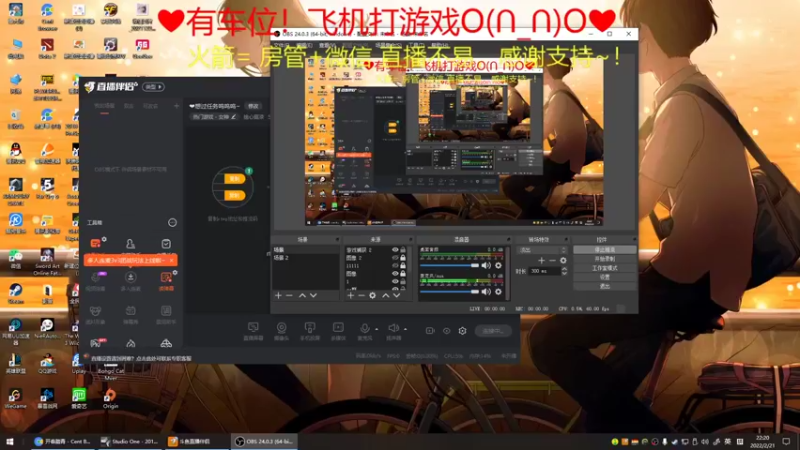Pop out the 场景 dock panel
800x450 pixels.
[337, 239]
